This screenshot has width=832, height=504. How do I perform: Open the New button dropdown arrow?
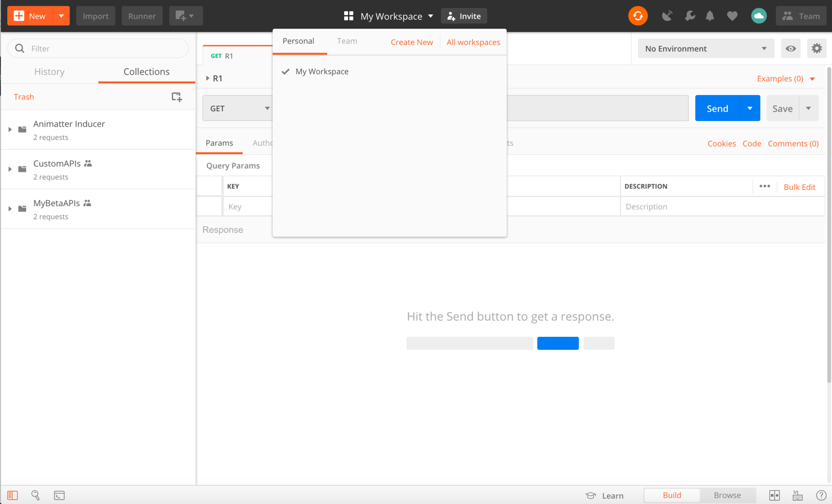pyautogui.click(x=60, y=16)
